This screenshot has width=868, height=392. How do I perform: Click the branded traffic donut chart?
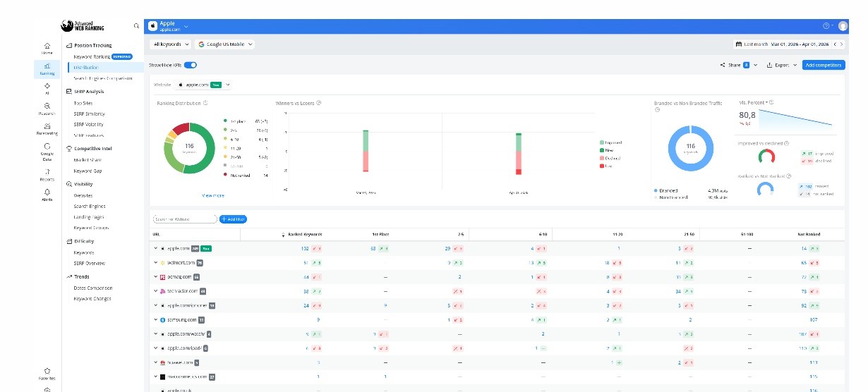click(691, 147)
